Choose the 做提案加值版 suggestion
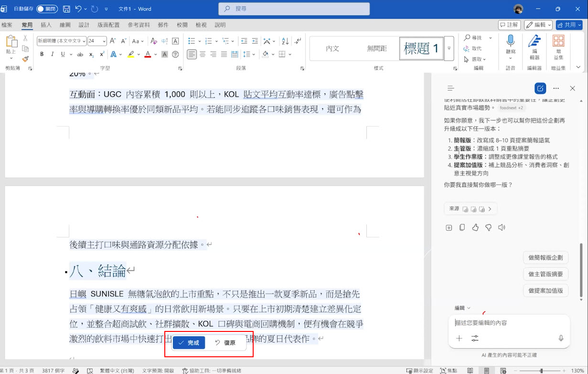588x374 pixels. (x=545, y=290)
